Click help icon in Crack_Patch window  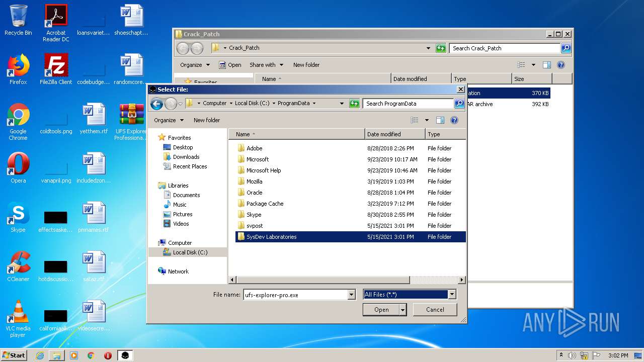coord(561,65)
